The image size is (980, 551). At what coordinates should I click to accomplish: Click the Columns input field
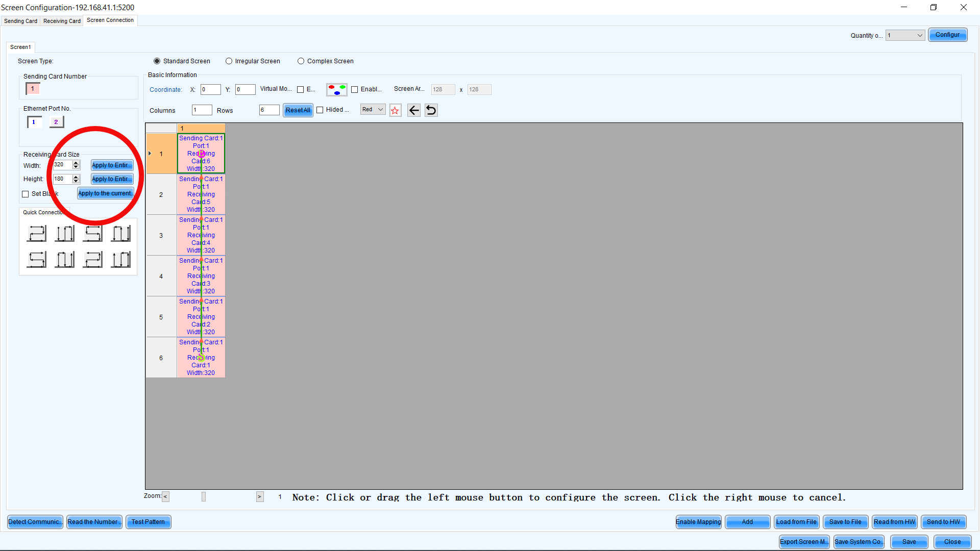(x=202, y=110)
